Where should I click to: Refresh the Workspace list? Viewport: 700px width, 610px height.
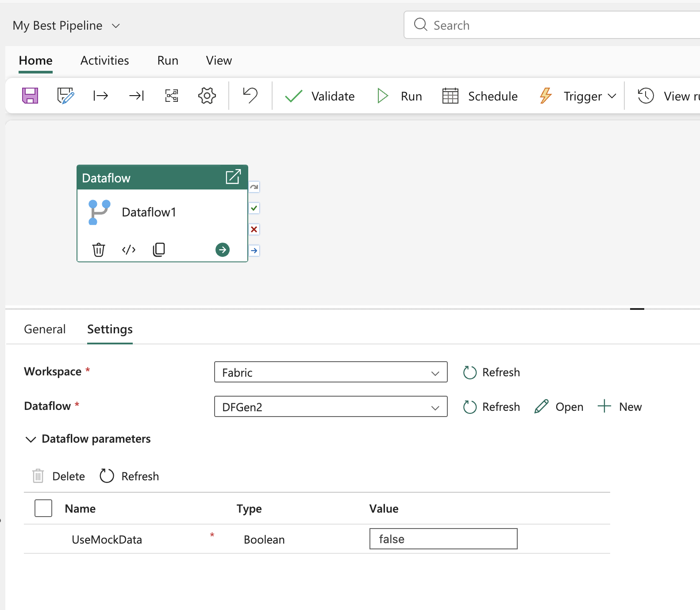492,372
